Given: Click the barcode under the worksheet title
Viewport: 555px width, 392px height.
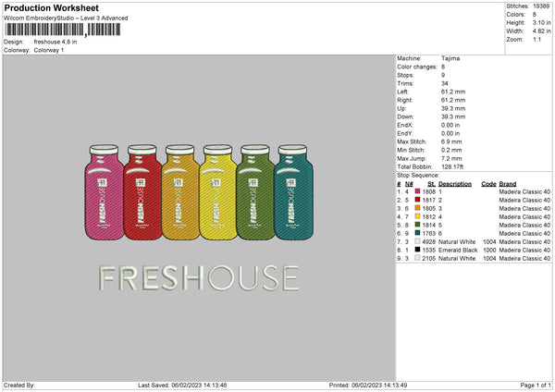Looking at the screenshot, I should pyautogui.click(x=62, y=30).
